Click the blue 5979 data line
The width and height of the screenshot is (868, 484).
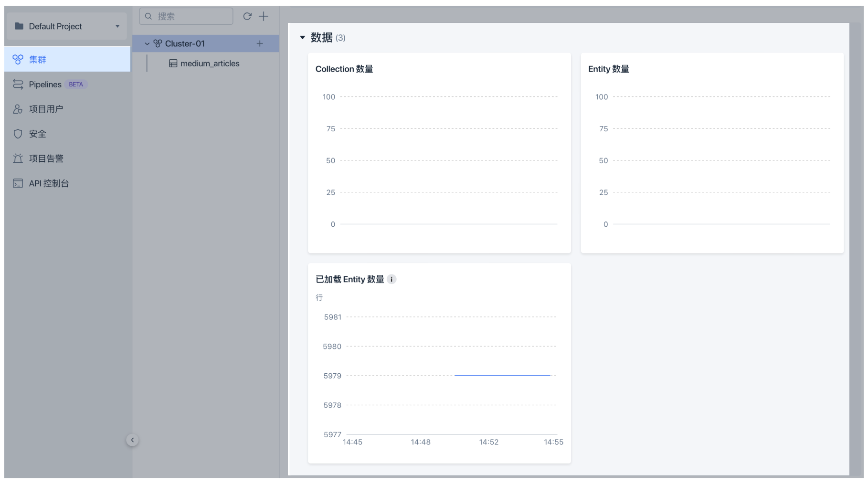[x=502, y=376]
